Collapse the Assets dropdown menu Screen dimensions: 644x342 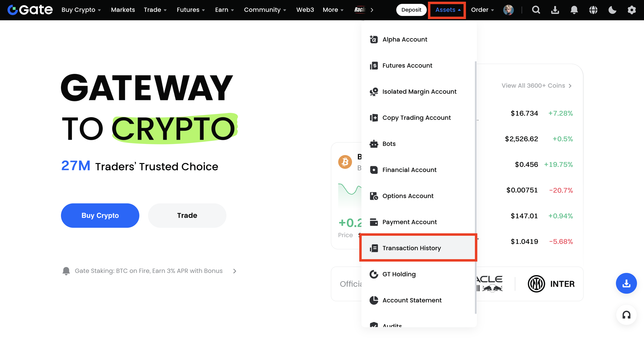pos(448,10)
